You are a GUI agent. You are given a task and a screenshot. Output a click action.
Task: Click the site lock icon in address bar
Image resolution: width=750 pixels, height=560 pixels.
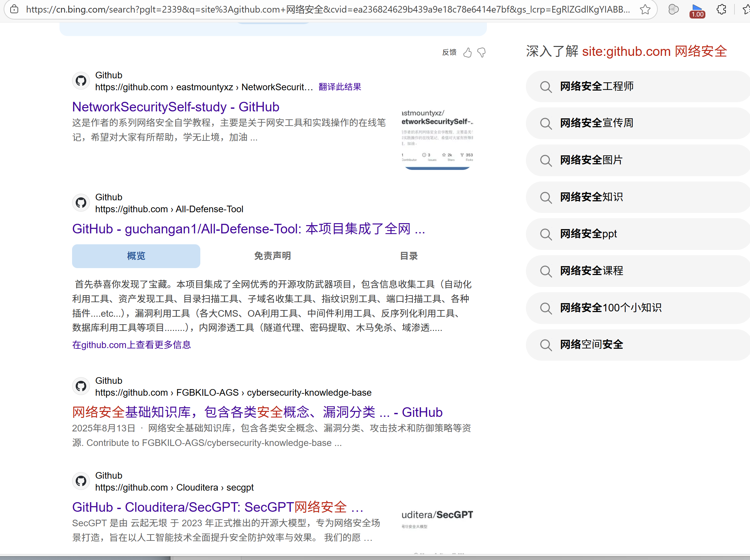click(14, 10)
